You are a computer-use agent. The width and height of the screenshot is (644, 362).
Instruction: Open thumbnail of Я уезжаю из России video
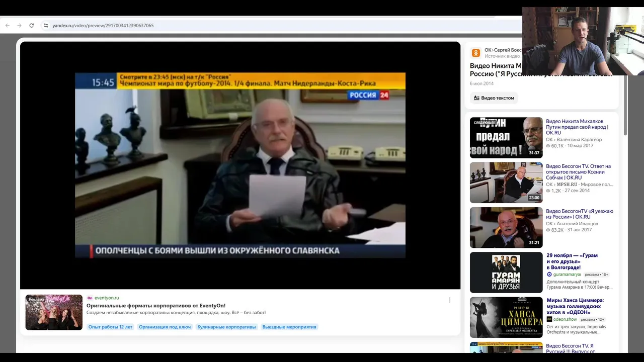506,227
